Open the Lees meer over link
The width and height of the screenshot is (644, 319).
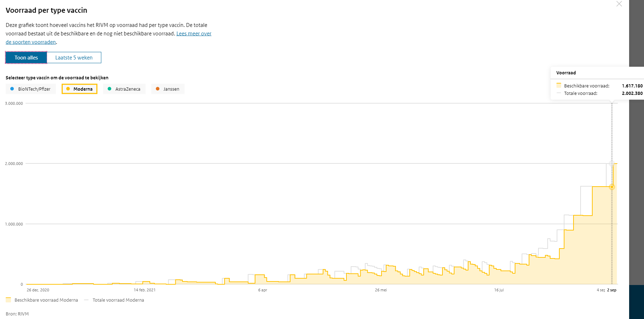click(194, 34)
